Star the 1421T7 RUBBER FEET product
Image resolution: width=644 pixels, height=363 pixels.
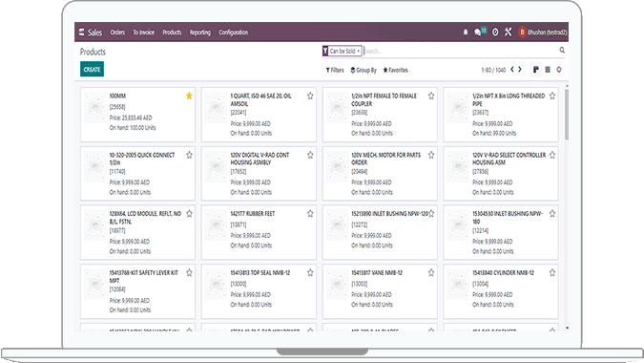pyautogui.click(x=310, y=213)
